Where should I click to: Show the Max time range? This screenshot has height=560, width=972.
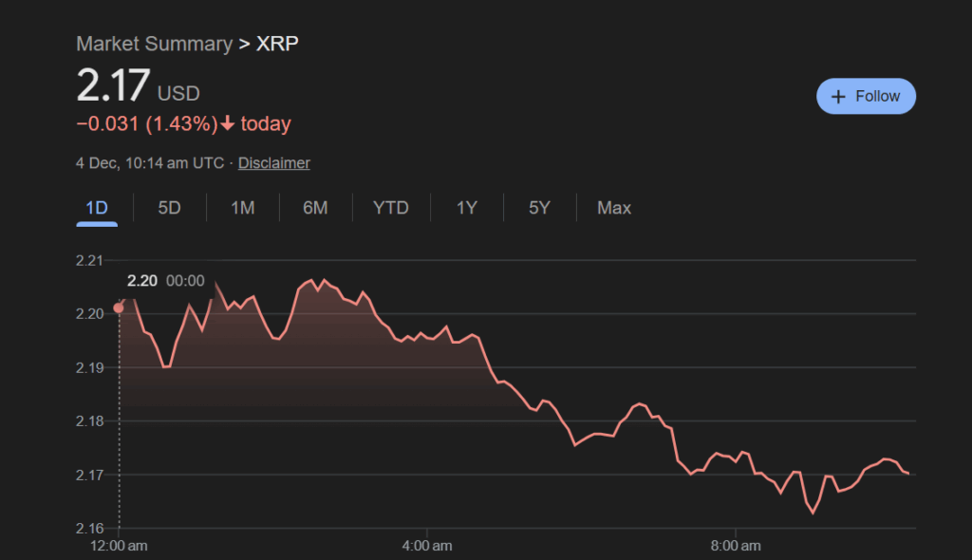[x=614, y=208]
